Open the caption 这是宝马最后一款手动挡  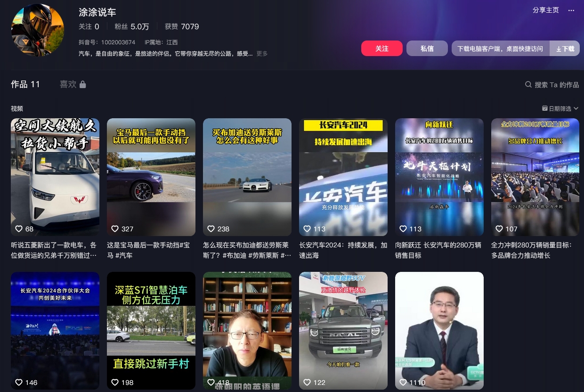[148, 250]
